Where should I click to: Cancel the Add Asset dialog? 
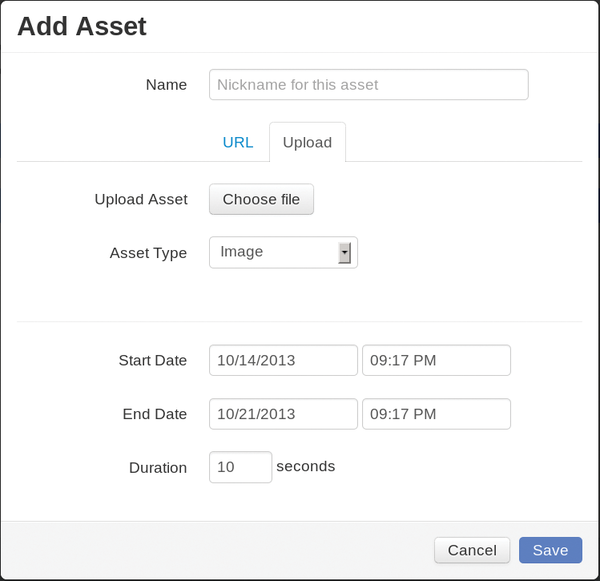(x=472, y=550)
